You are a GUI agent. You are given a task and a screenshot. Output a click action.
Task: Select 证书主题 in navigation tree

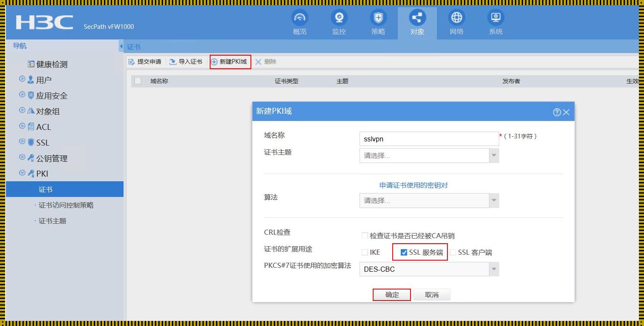pyautogui.click(x=52, y=221)
